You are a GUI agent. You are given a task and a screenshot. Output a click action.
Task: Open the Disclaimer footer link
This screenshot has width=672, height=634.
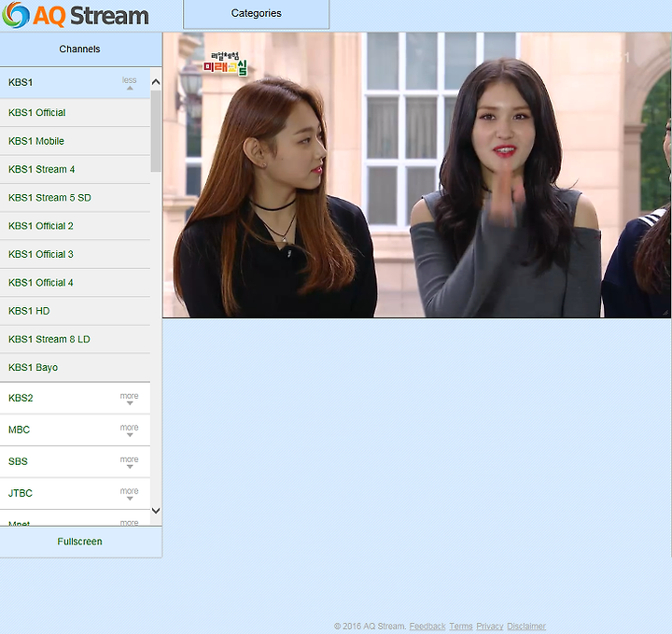tap(526, 627)
